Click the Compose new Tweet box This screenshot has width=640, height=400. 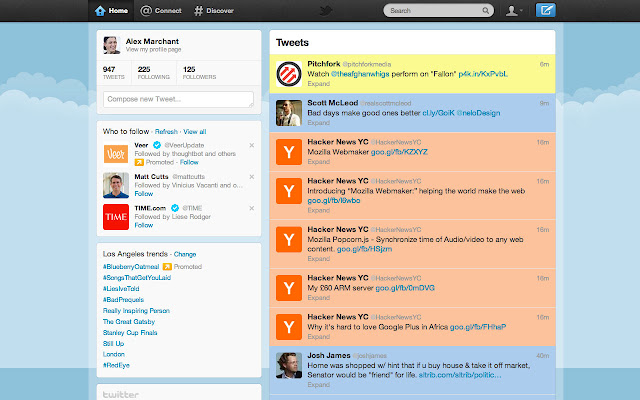(x=178, y=99)
